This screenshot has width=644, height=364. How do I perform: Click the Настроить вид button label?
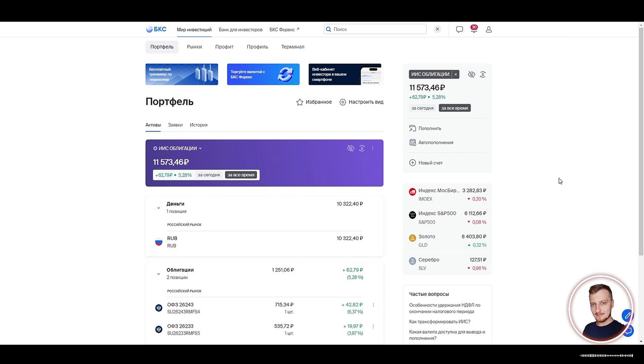pyautogui.click(x=366, y=102)
